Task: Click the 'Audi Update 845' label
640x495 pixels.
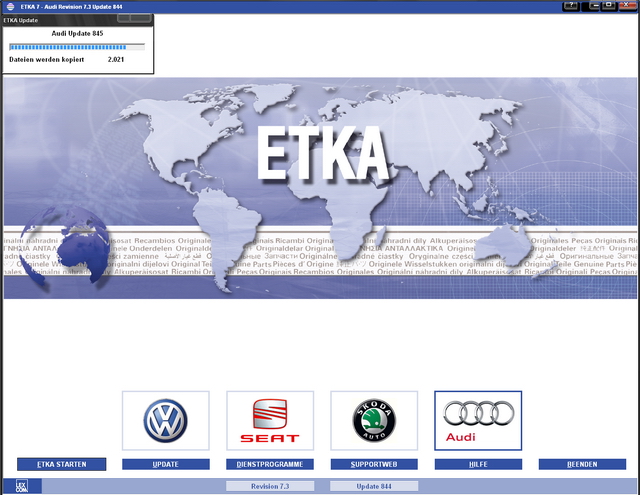Action: click(x=77, y=33)
